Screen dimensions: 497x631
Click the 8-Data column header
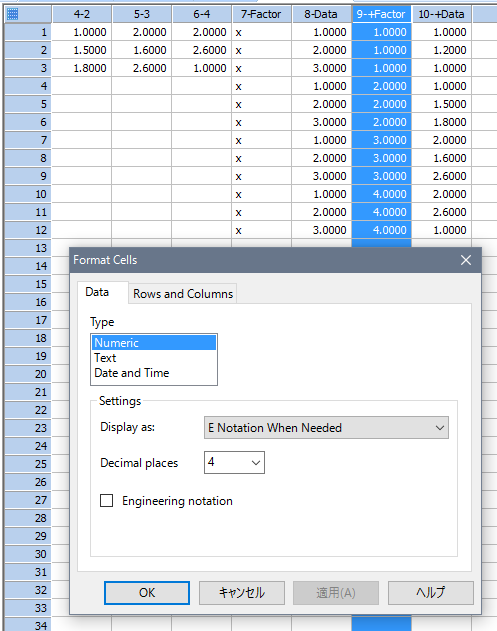tap(321, 14)
